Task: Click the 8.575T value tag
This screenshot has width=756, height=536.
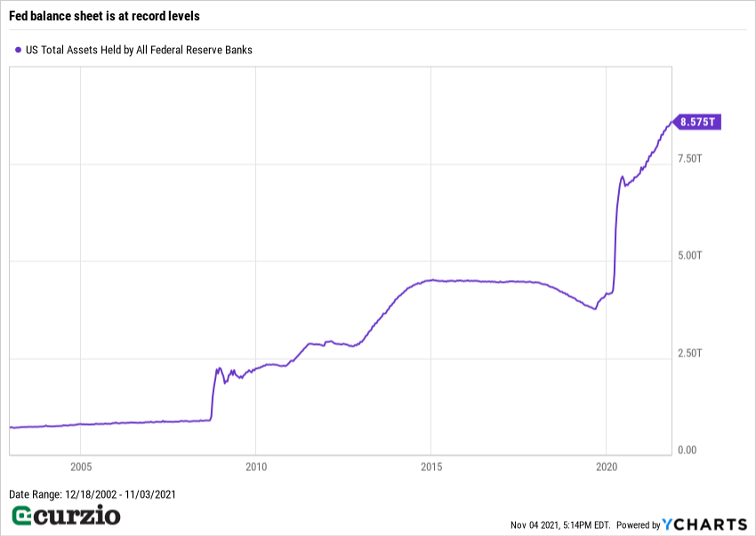Action: [696, 122]
